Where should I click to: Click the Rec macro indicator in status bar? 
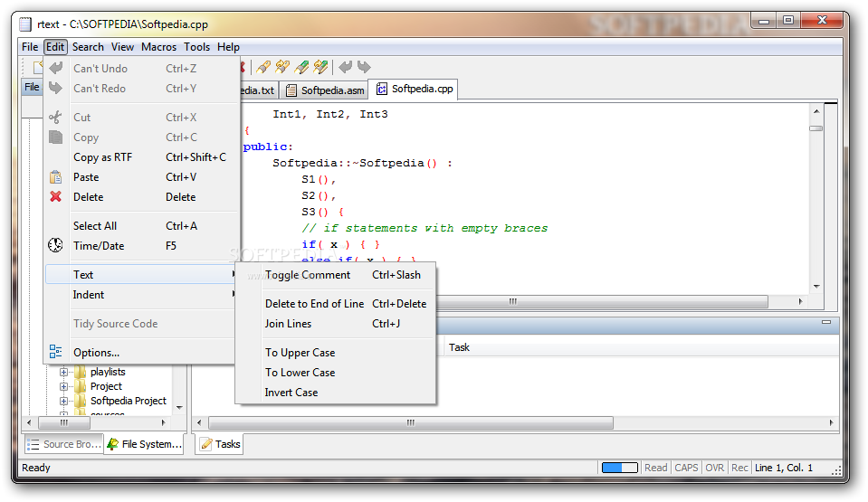pyautogui.click(x=739, y=468)
